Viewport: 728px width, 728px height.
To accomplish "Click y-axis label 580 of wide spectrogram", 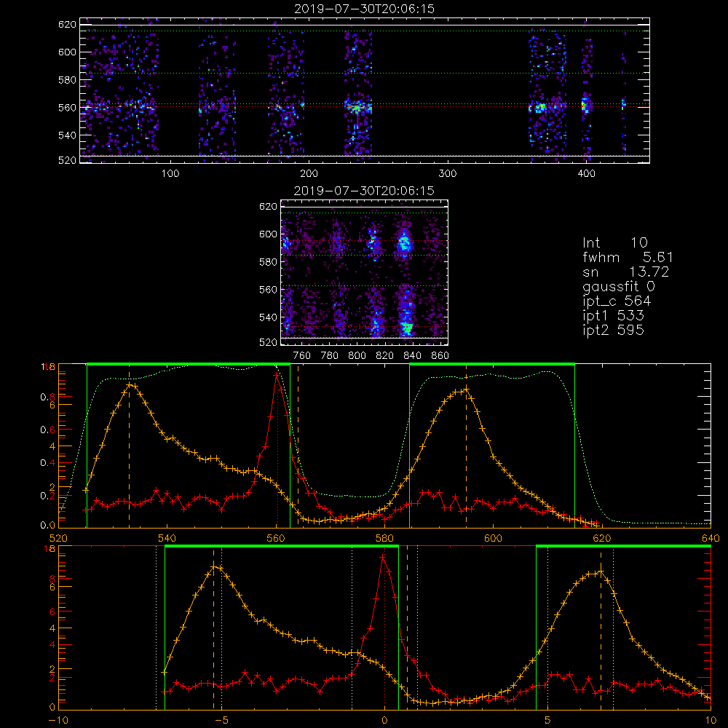I will point(67,80).
